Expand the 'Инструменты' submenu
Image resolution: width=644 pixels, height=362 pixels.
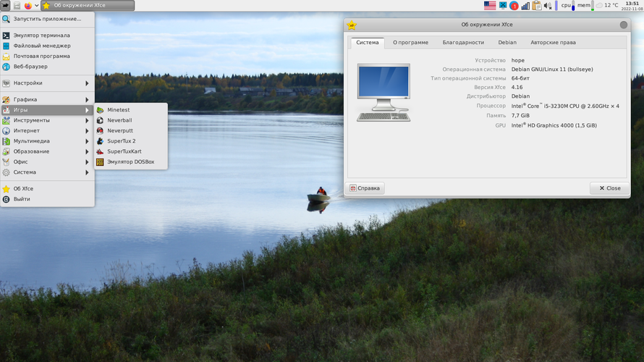[x=47, y=120]
